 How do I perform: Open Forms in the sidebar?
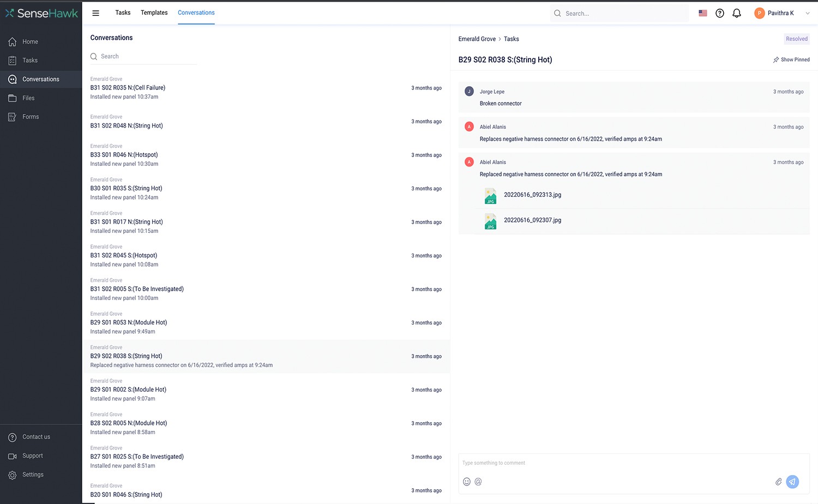tap(41, 117)
